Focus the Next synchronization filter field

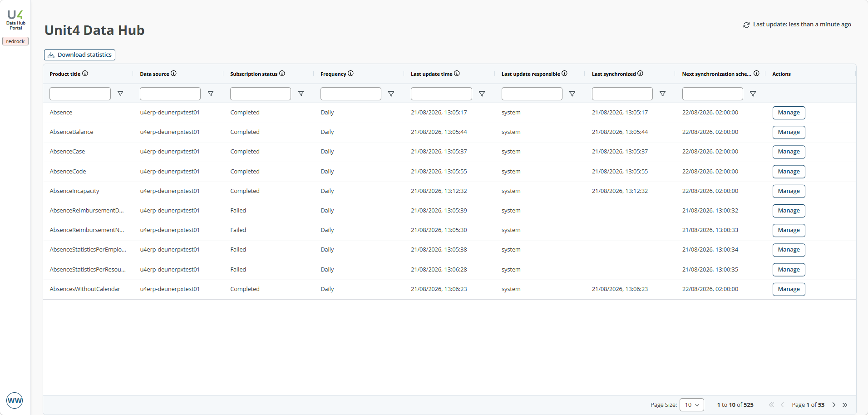tap(713, 94)
